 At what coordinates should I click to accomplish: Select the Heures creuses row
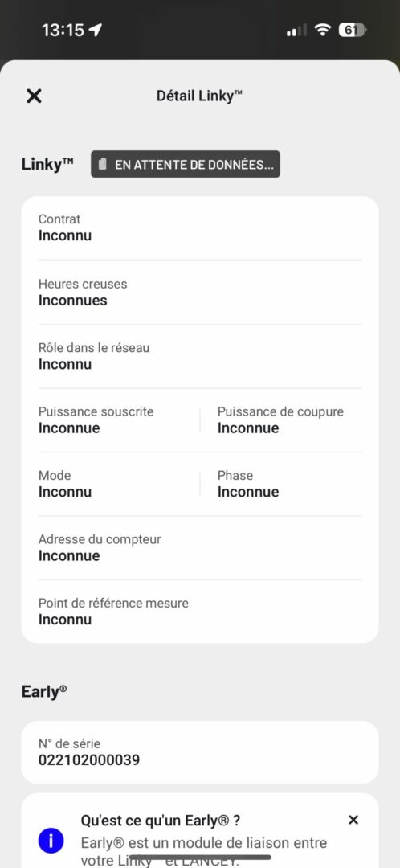tap(200, 293)
